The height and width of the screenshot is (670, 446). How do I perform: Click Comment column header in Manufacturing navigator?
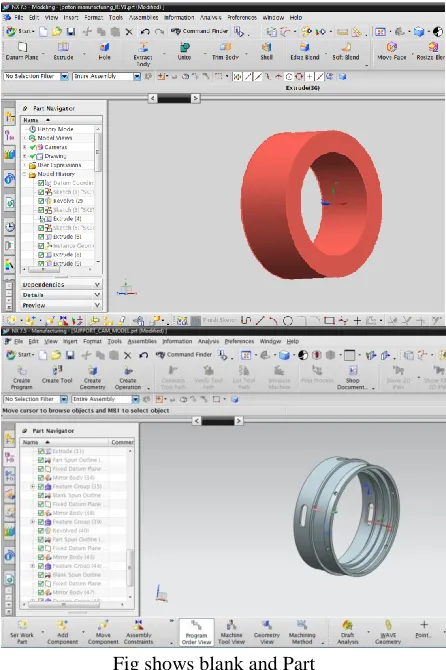[122, 442]
